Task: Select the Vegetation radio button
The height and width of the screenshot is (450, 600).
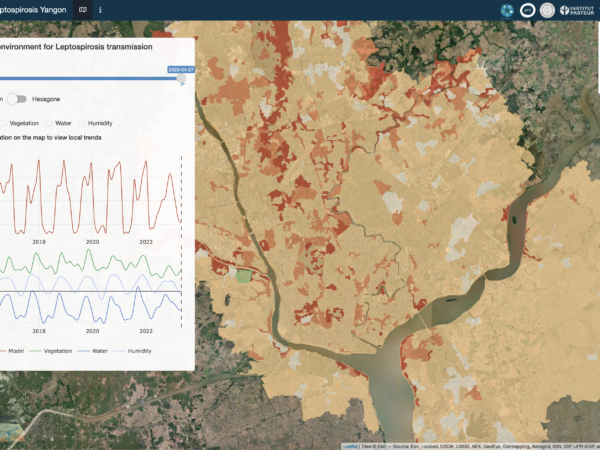Action: (3, 123)
